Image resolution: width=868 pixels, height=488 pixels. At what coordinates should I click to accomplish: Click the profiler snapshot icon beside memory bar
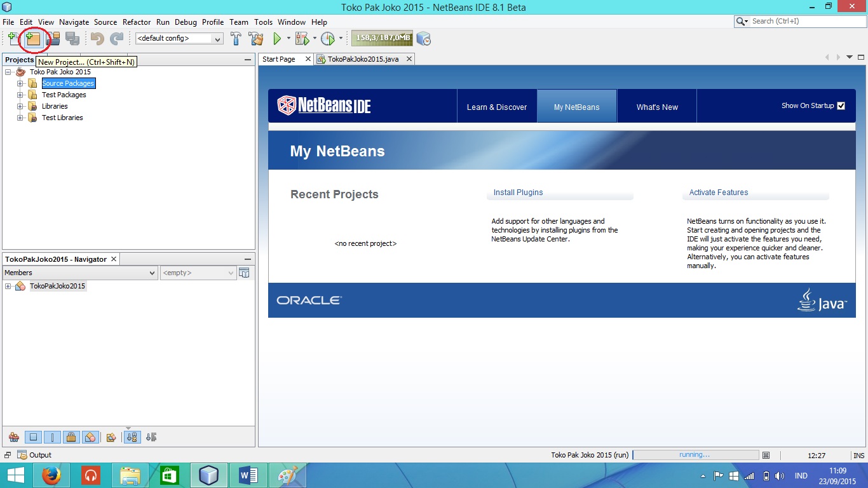(424, 39)
